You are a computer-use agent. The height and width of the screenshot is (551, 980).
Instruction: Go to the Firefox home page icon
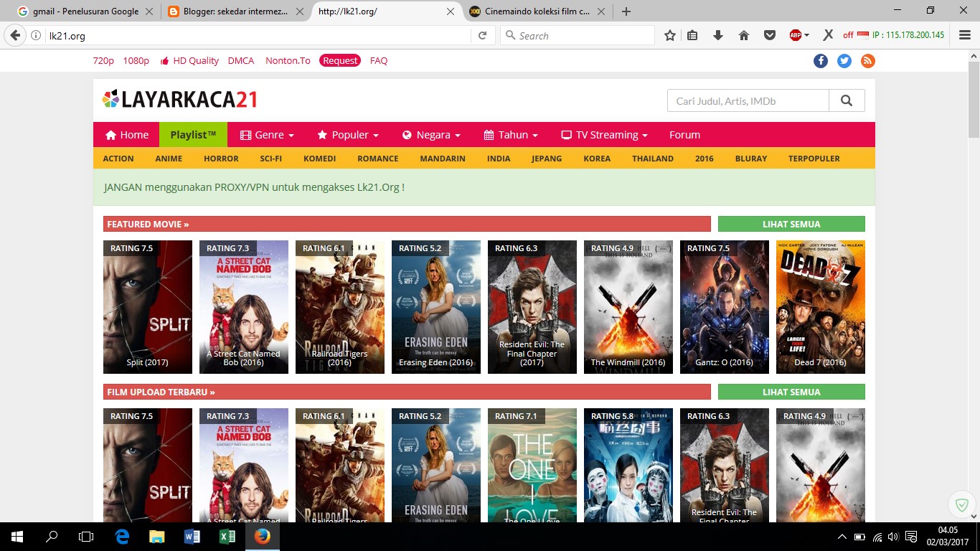pos(744,35)
